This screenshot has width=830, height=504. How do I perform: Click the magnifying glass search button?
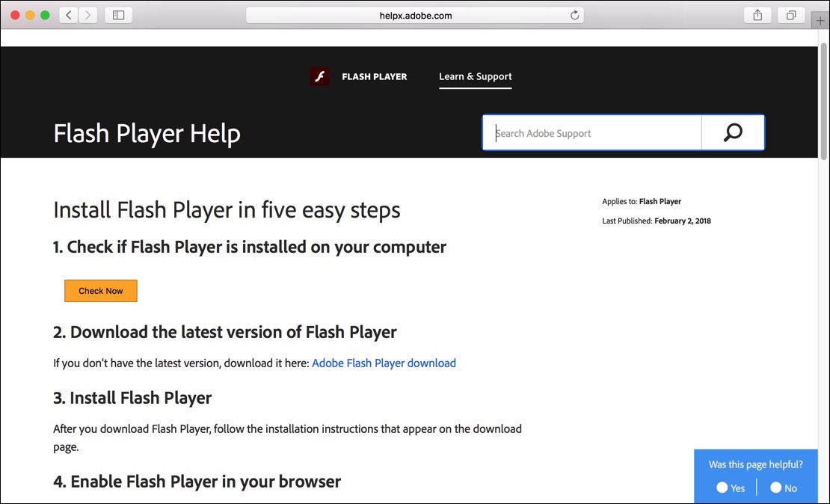[733, 132]
